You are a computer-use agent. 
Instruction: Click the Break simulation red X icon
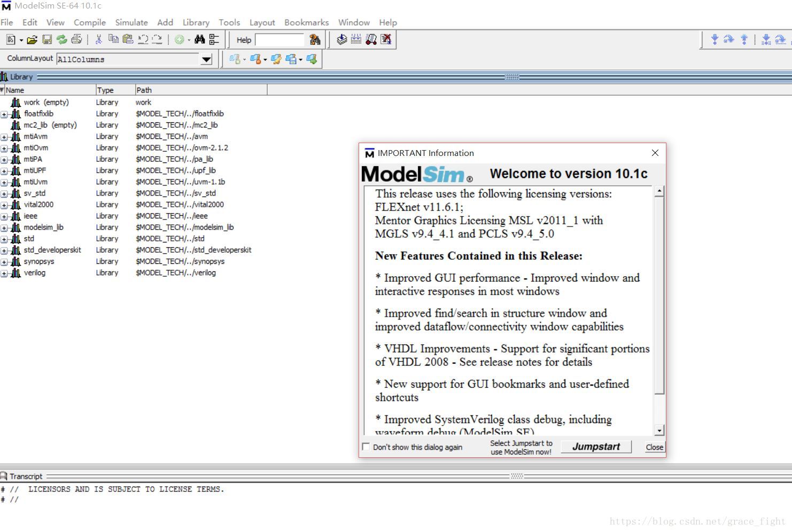coord(386,40)
